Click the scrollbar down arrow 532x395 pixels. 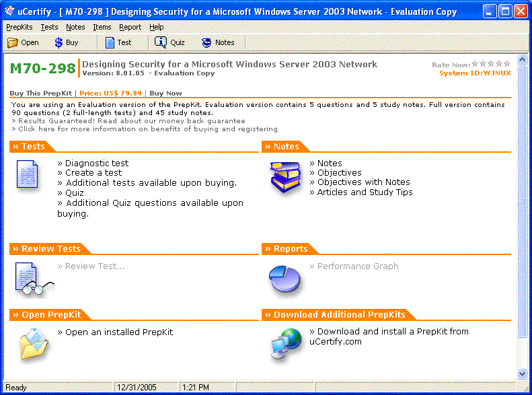(522, 374)
